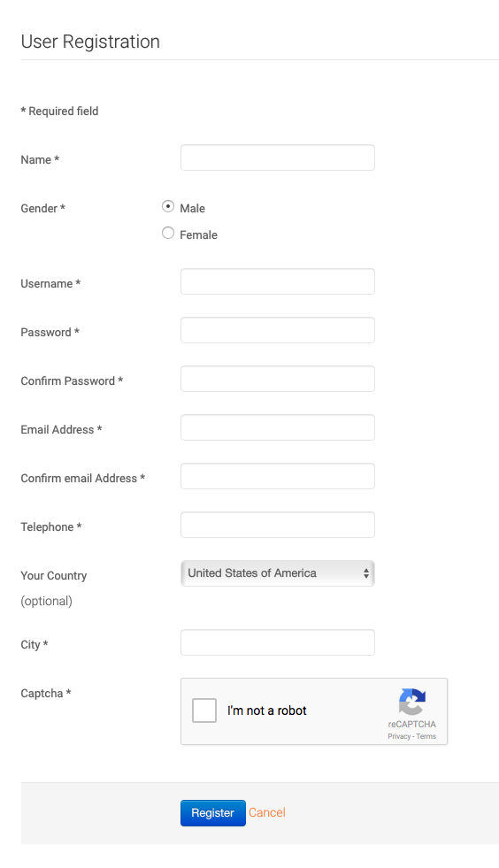
Task: Click the Female label text
Action: [198, 235]
